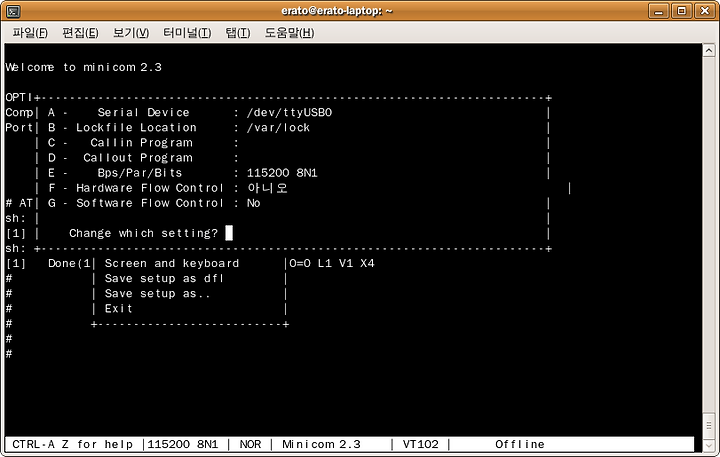Click the Change which setting? prompt cursor
The width and height of the screenshot is (720, 457).
[x=229, y=233]
